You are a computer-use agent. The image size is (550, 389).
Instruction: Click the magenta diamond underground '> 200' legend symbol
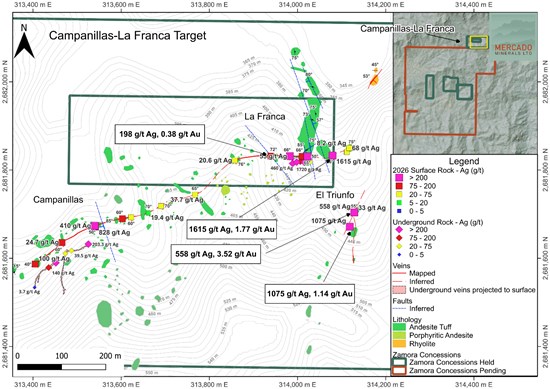(x=399, y=230)
